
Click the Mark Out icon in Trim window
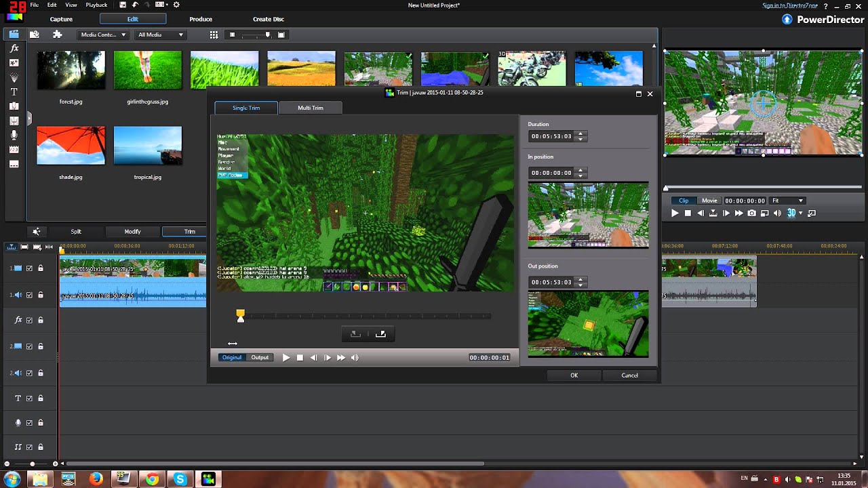[x=380, y=333]
